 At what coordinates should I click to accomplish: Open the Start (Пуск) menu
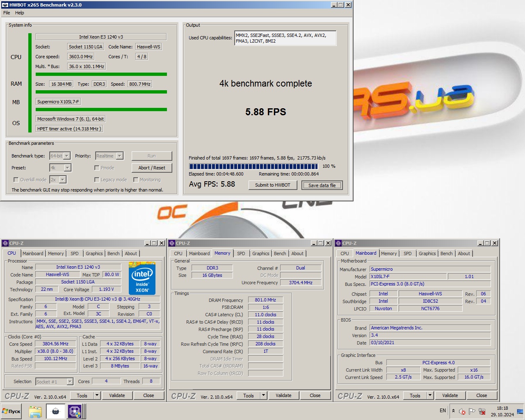coord(11,411)
